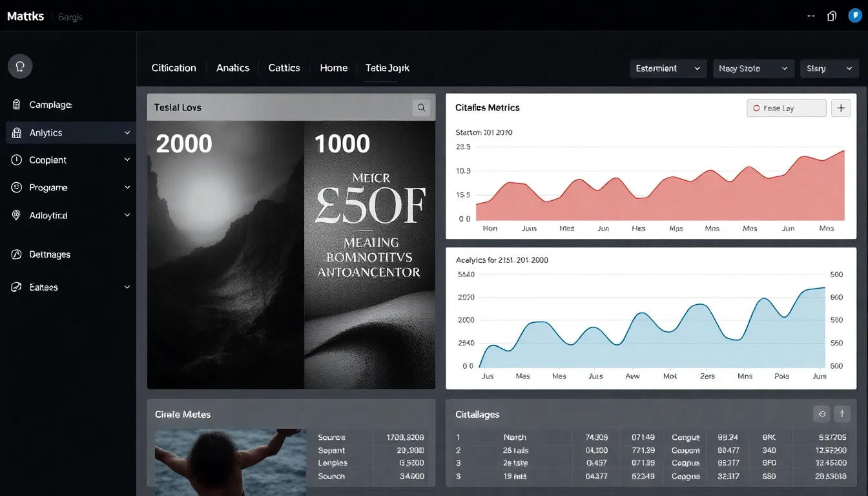The width and height of the screenshot is (868, 496).
Task: Click the Sourch row value 34900
Action: [x=412, y=477]
